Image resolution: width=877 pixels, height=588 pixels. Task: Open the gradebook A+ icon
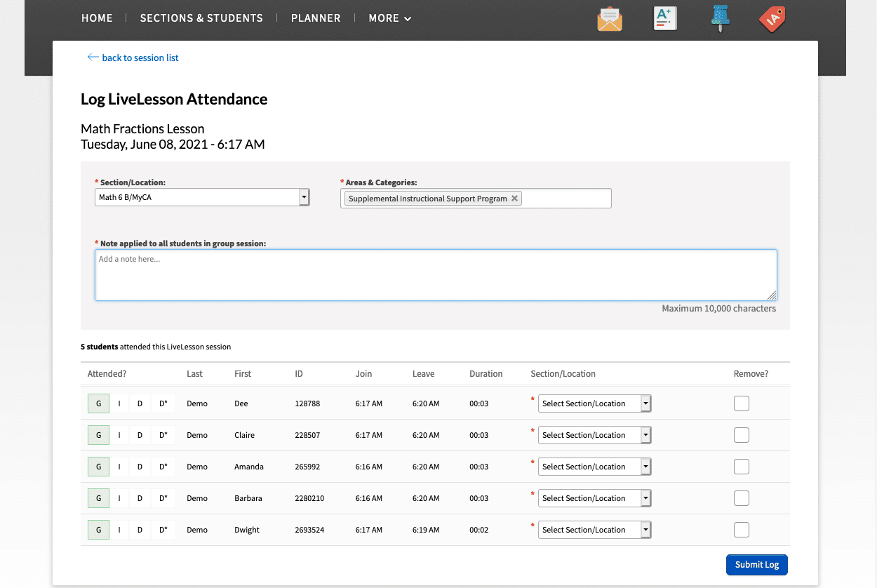coord(664,19)
